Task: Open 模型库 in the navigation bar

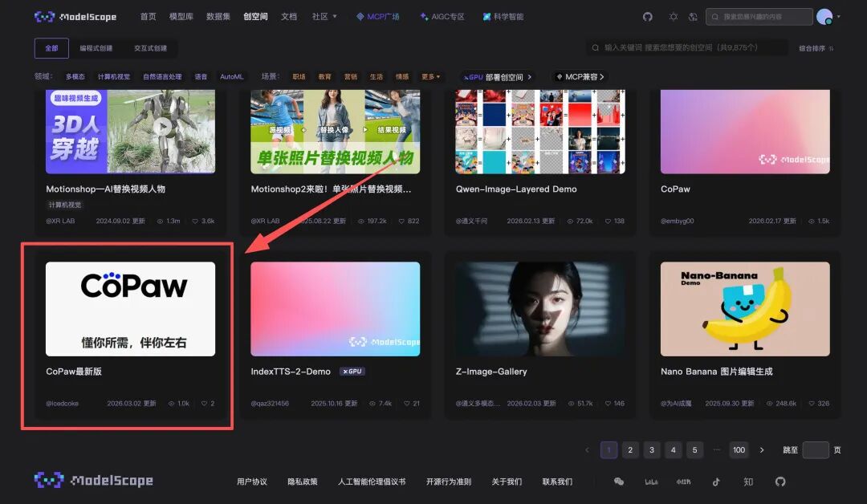Action: (181, 17)
